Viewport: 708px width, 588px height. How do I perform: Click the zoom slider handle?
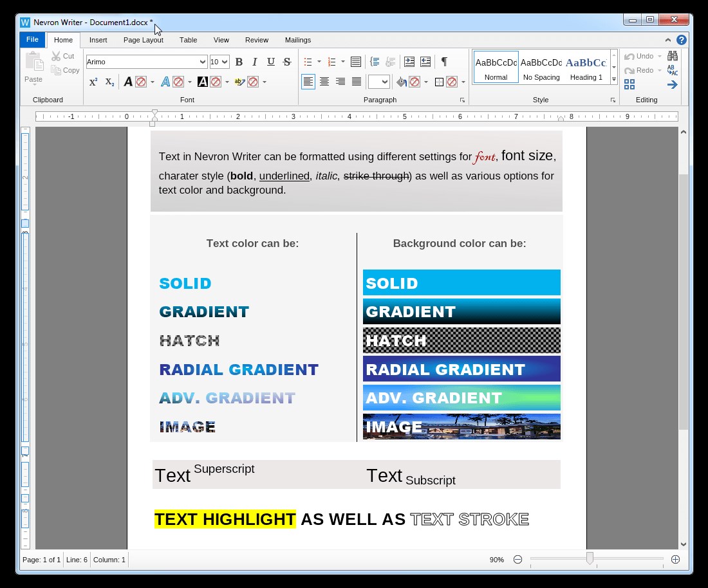[x=590, y=558]
